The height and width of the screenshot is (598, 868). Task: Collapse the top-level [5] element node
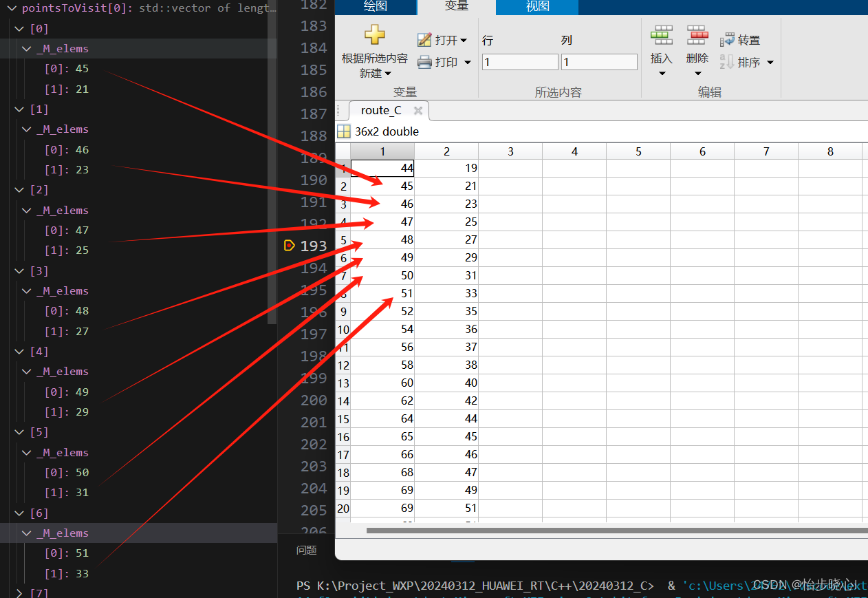pos(19,432)
